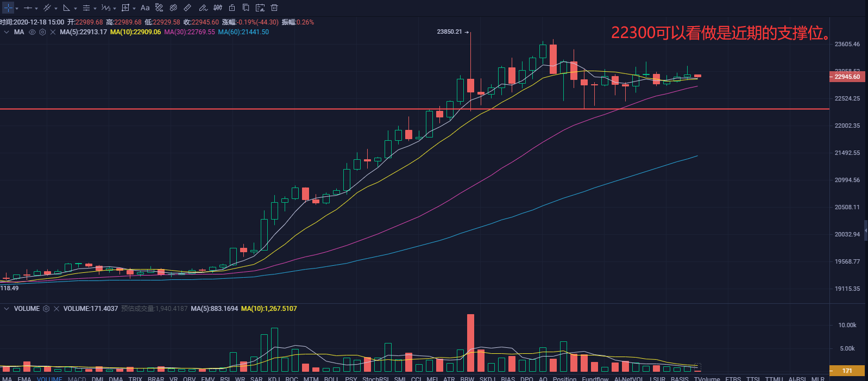Click the ruler measure tool

[187, 8]
